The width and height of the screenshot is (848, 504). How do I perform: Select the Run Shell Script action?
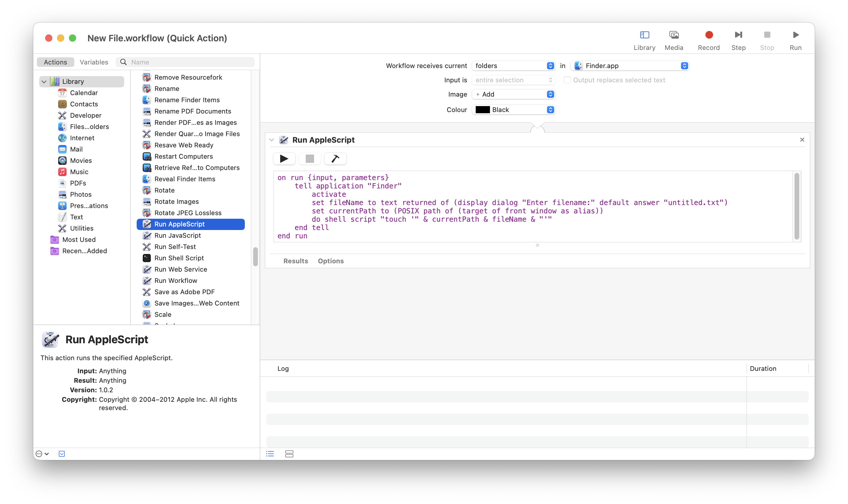coord(190,258)
